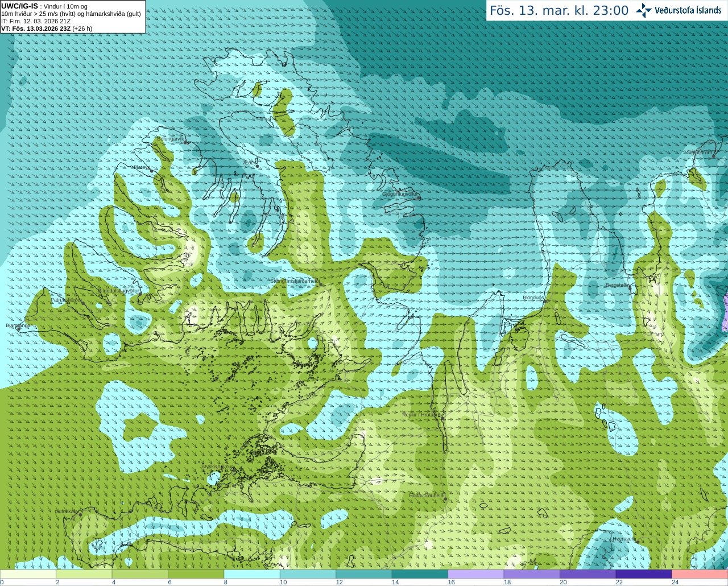Click the 10–12 m/s light teal legend swatch
Screen dimensions: 728x586
(x=308, y=574)
